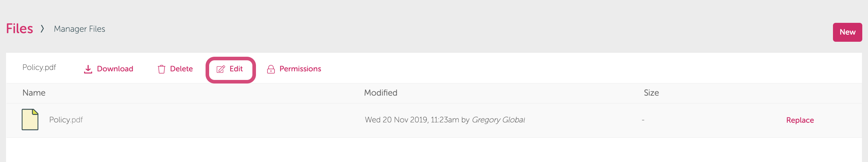The height and width of the screenshot is (162, 868).
Task: Click the Gregory Global author name
Action: click(498, 120)
